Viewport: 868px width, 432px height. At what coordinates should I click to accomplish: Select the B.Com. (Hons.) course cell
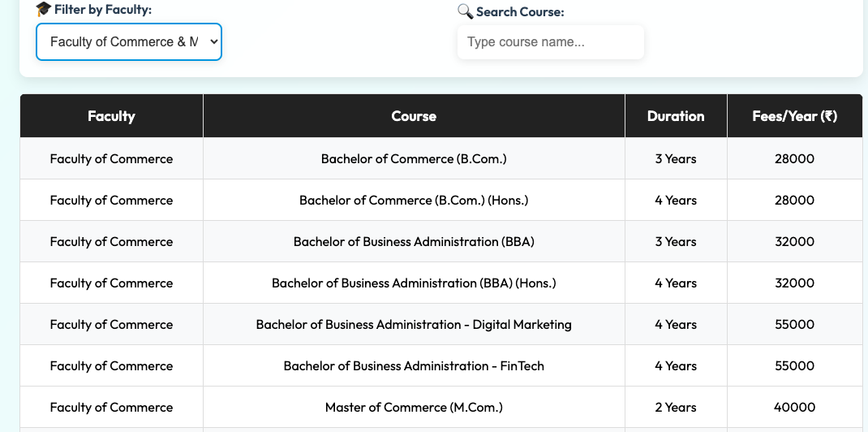tap(414, 200)
